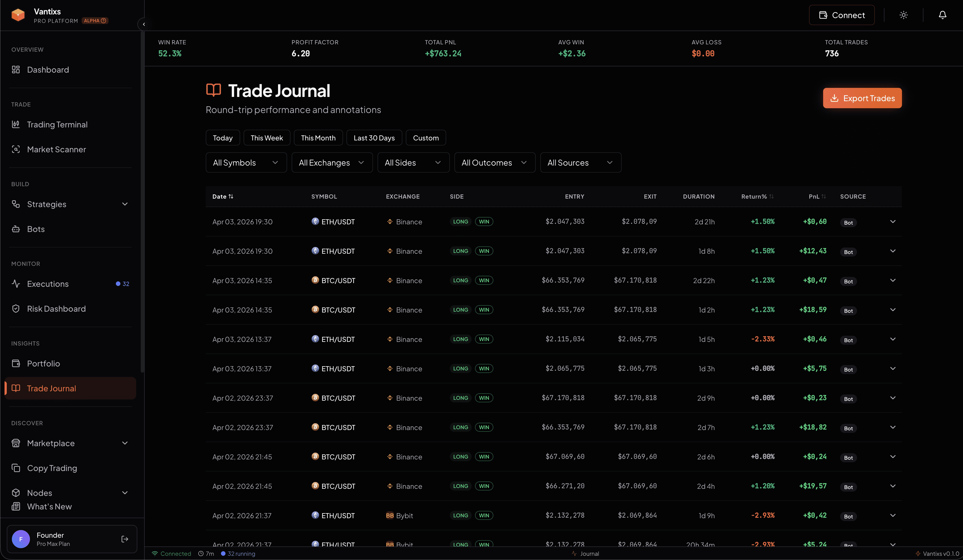Toggle light theme with sun icon
The height and width of the screenshot is (560, 963).
point(903,15)
